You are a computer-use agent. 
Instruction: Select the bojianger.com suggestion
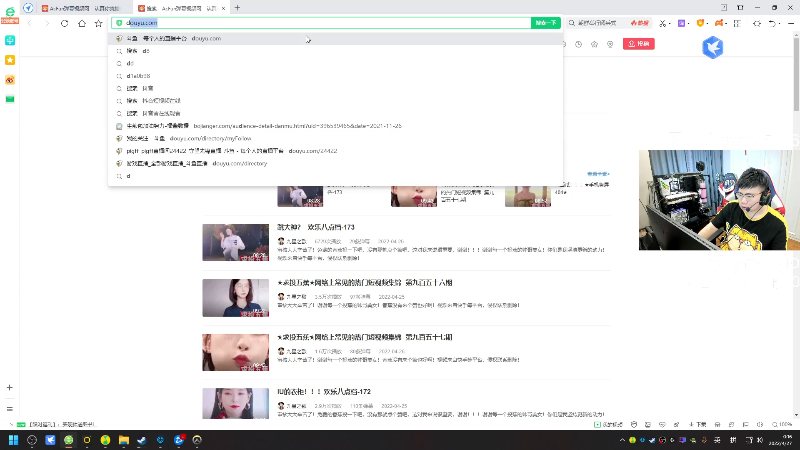336,126
